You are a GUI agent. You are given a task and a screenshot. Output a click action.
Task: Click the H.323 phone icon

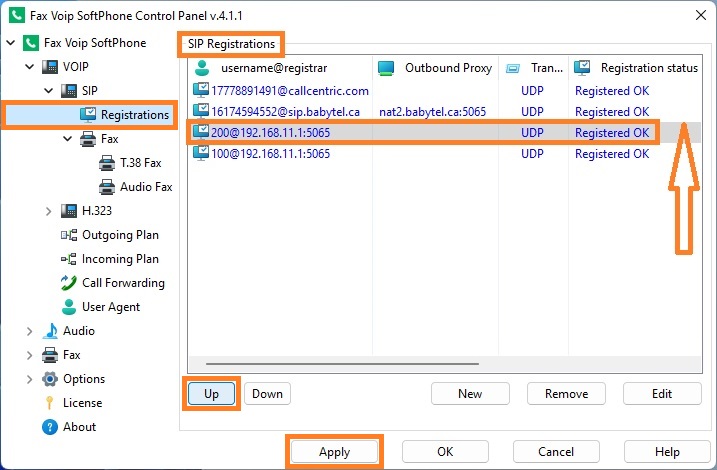tap(69, 211)
